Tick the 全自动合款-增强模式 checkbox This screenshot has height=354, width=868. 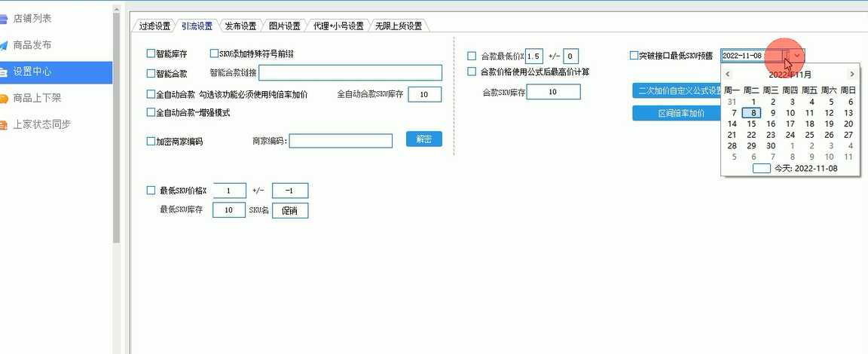151,113
